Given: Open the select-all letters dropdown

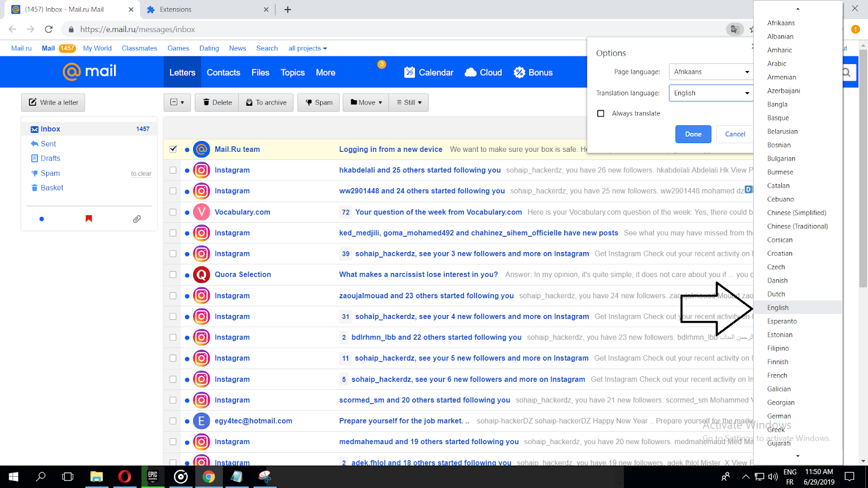Looking at the screenshot, I should pos(177,102).
